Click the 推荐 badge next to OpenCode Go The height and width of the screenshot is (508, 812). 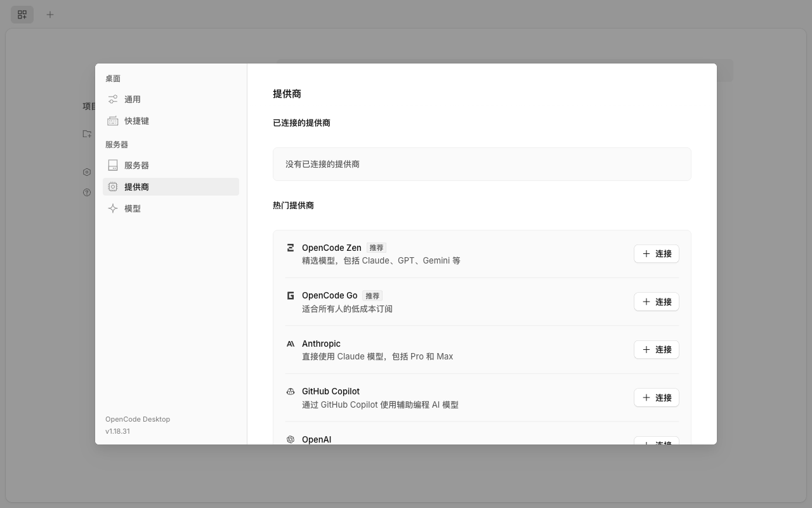click(x=372, y=296)
